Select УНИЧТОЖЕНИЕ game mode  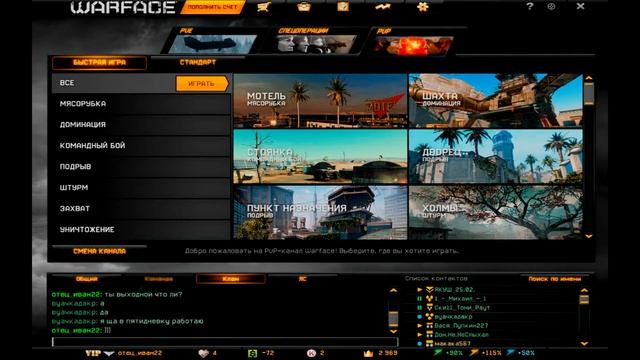click(x=141, y=230)
